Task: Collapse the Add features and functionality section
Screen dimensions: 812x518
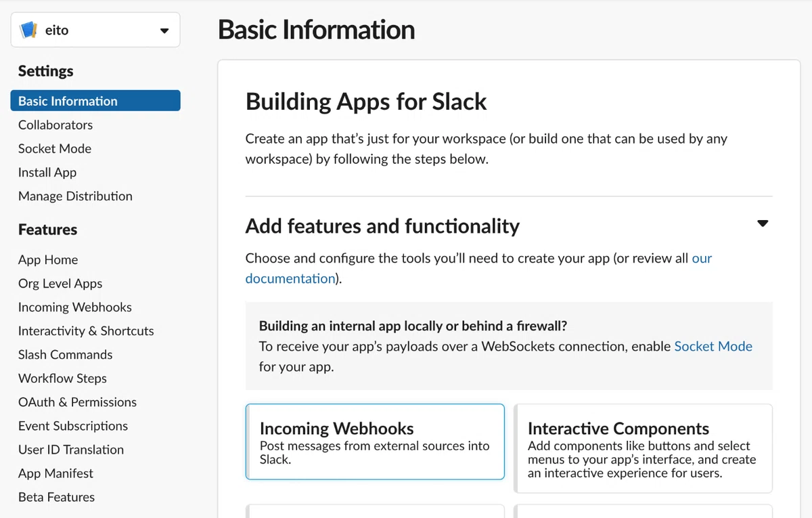Action: tap(763, 223)
